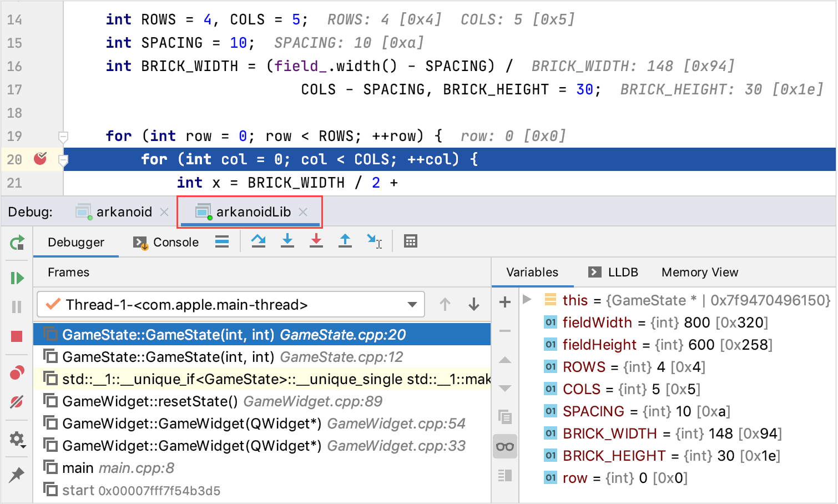Screen dimensions: 838x504
Task: Go to previous frame arrow
Action: [x=445, y=304]
